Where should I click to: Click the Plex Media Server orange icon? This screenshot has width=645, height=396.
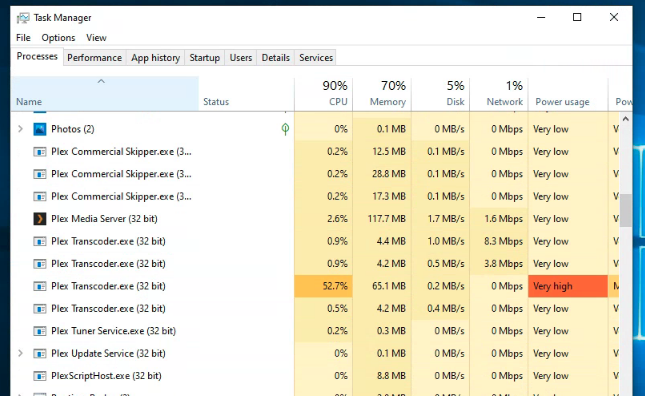[39, 219]
